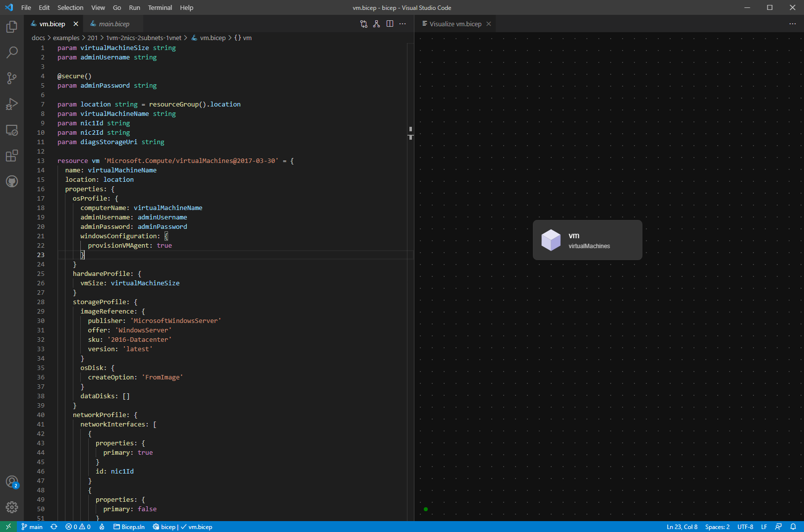This screenshot has height=532, width=804.
Task: Select the vm virtualMachines node in visualizer
Action: (587, 240)
